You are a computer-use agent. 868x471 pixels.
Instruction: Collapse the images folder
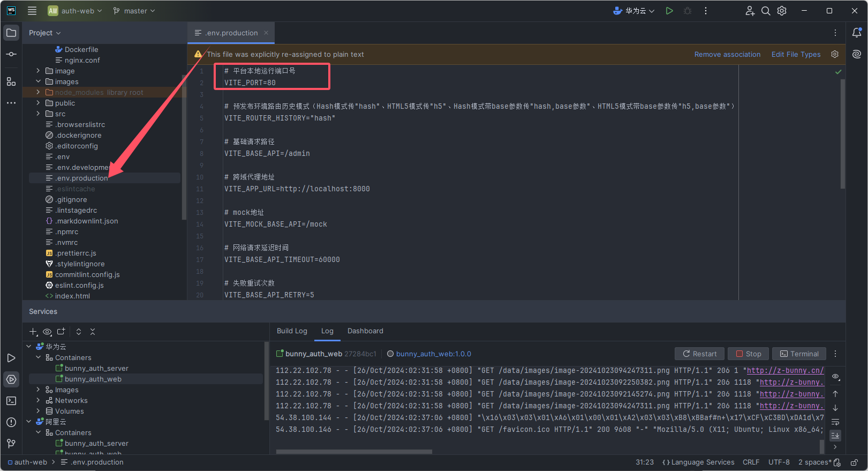[x=38, y=81]
